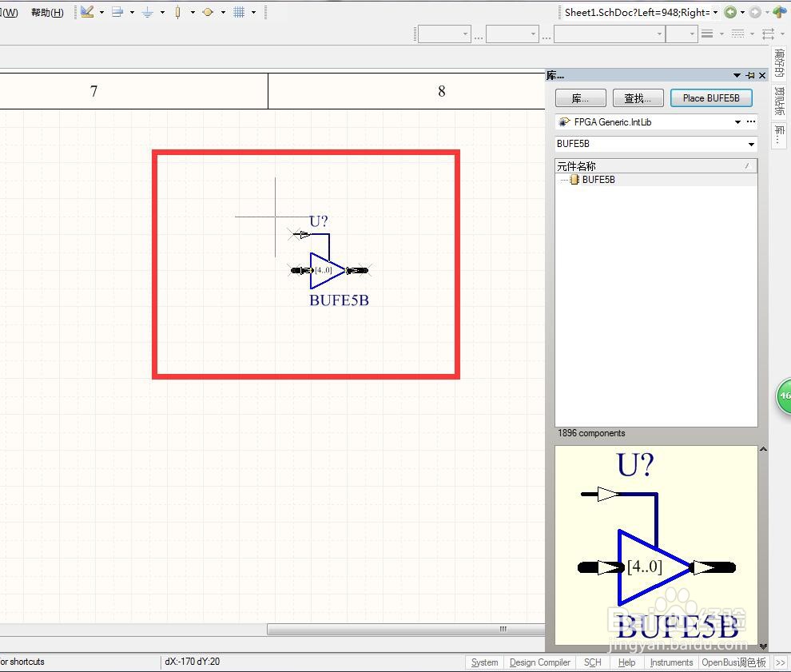The height and width of the screenshot is (672, 791).
Task: Click the dX:-170 dY:20 coordinates readout
Action: tap(193, 662)
